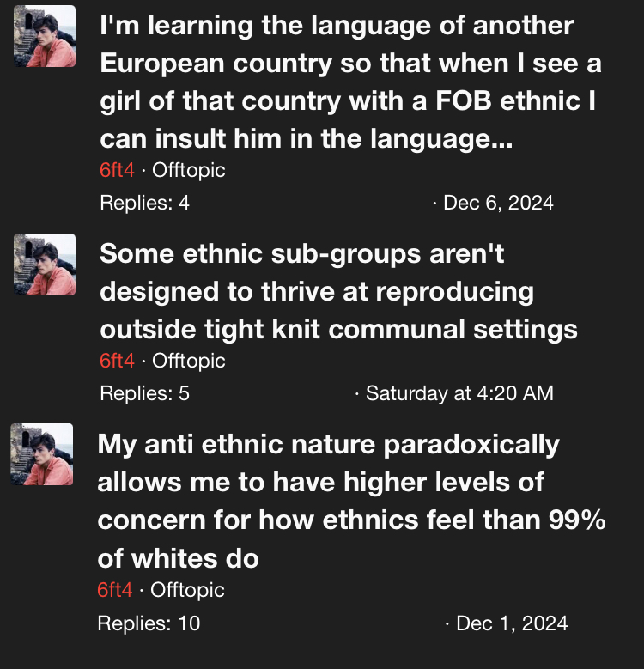The image size is (644, 669).
Task: Click username 6ft4 under the last thread
Action: click(115, 590)
